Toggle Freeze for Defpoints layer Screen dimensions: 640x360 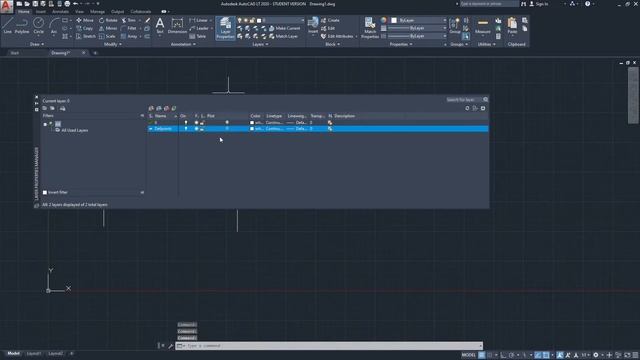(x=196, y=129)
